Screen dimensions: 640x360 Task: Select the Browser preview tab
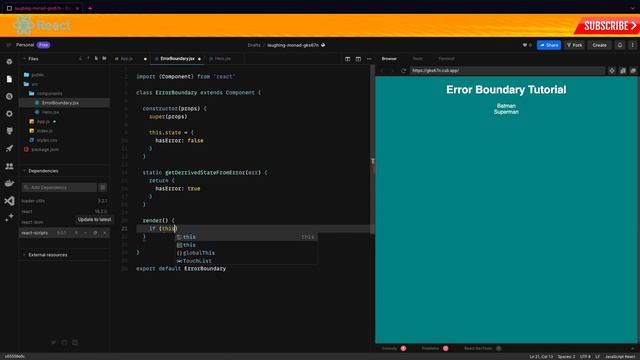[389, 59]
